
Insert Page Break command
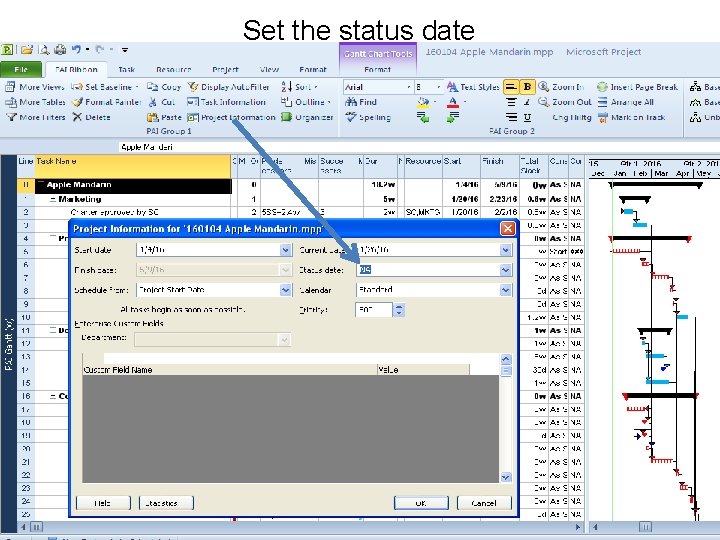click(637, 87)
